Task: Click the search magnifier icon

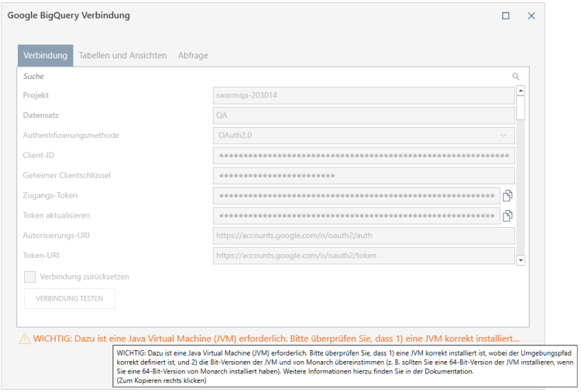Action: point(515,77)
